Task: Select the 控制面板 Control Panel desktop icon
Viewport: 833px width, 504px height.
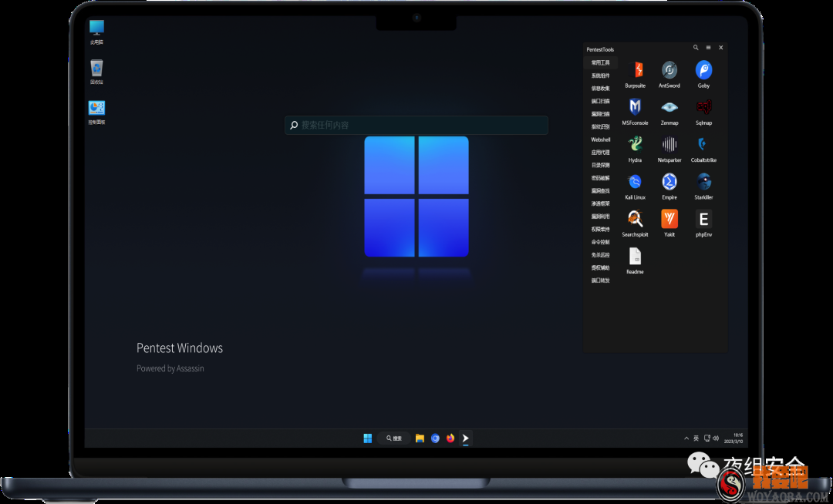Action: tap(96, 112)
